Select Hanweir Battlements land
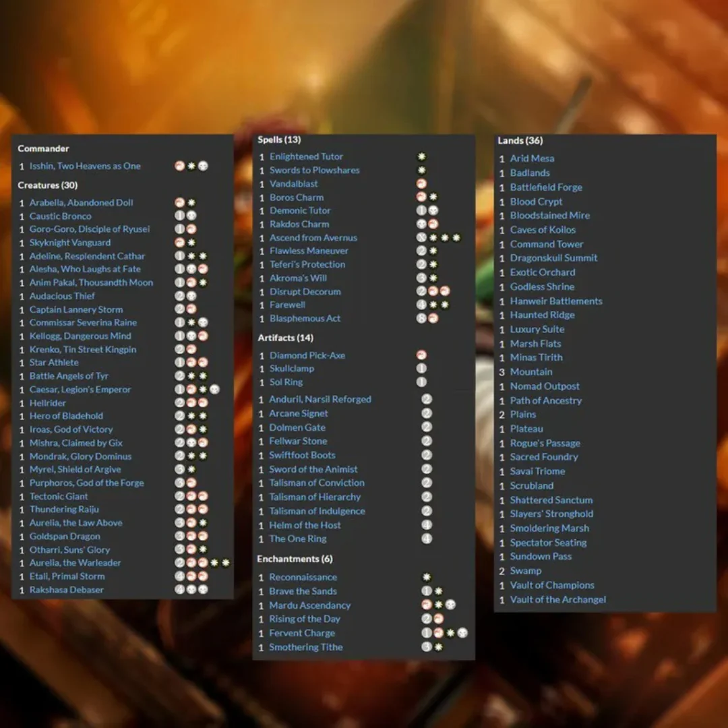 pyautogui.click(x=556, y=301)
